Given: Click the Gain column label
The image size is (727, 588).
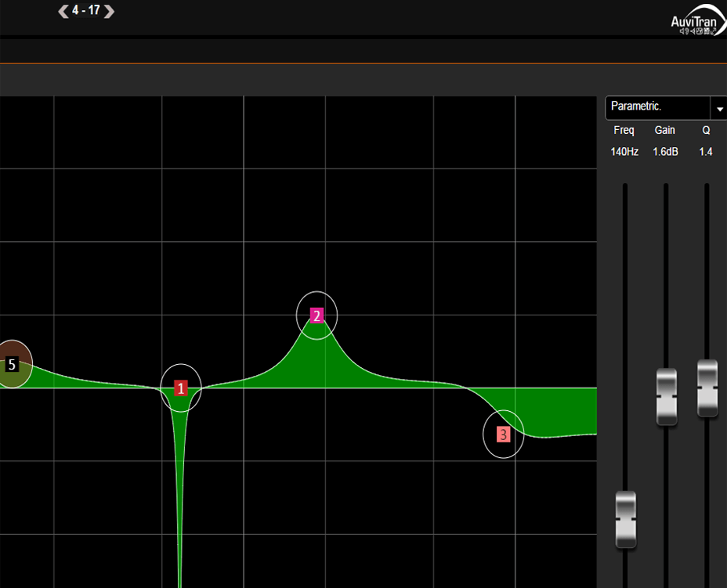Looking at the screenshot, I should click(x=665, y=130).
